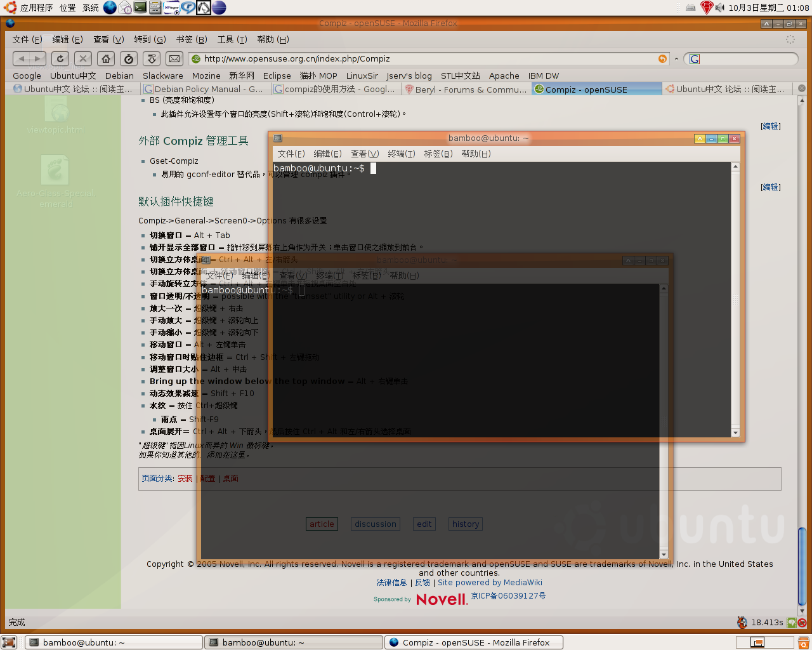Image resolution: width=812 pixels, height=650 pixels.
Task: Click the Firefox address bar URL field
Action: 429,59
